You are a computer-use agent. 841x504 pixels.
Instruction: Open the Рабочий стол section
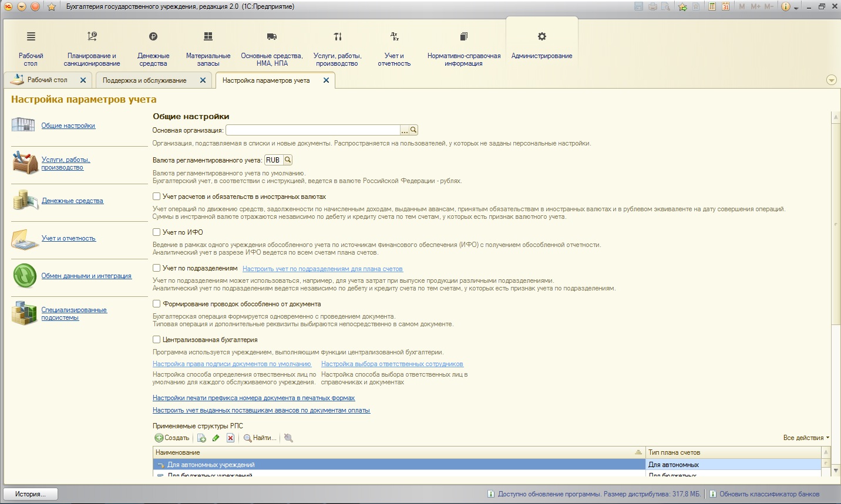pyautogui.click(x=31, y=49)
